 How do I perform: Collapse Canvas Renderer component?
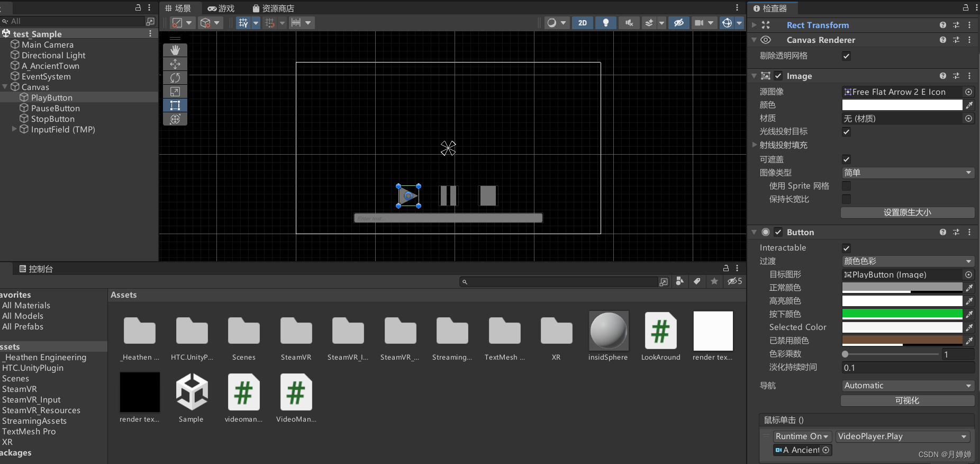[754, 40]
